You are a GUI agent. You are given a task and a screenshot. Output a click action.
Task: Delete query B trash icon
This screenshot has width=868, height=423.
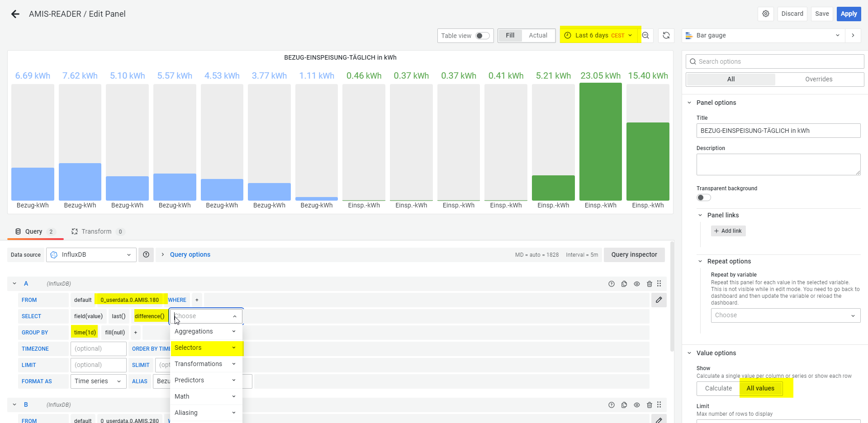[x=650, y=405]
